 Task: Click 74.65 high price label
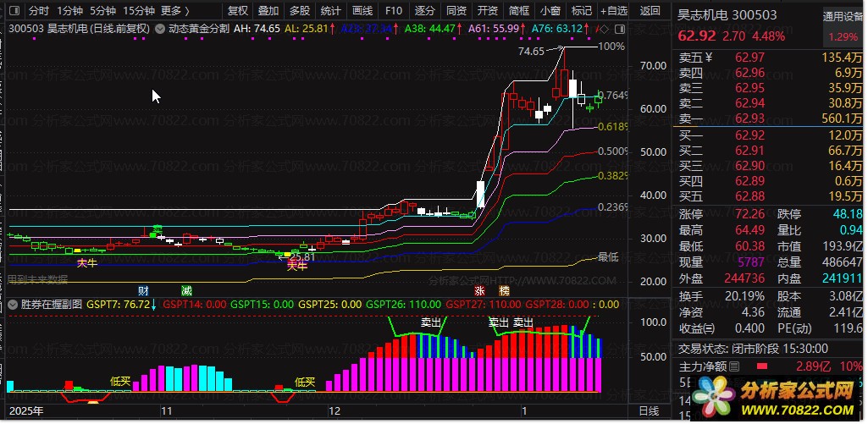click(x=532, y=52)
